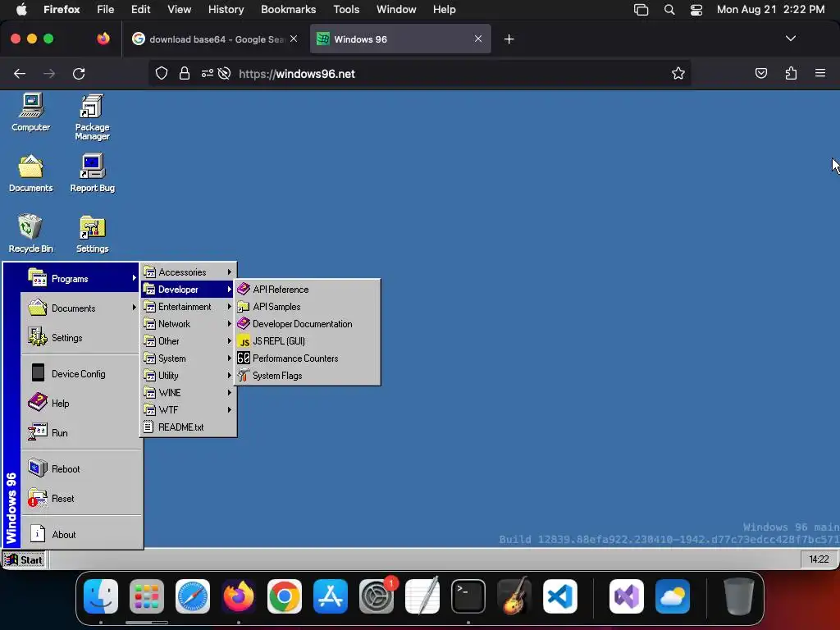Image resolution: width=840 pixels, height=630 pixels.
Task: Go back to the previous page
Action: pos(20,73)
